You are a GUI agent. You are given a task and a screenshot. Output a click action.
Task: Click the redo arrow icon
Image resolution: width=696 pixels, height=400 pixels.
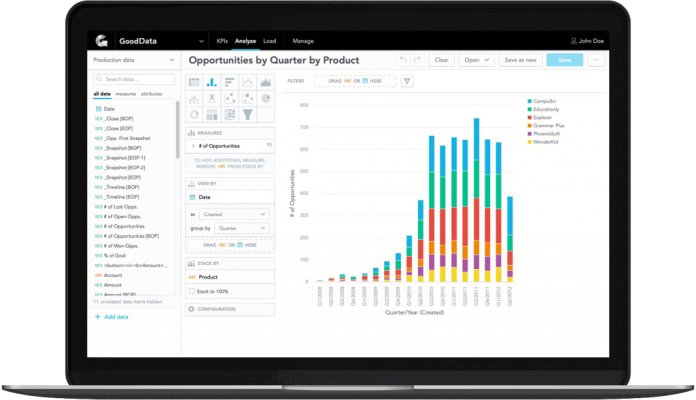tap(417, 60)
